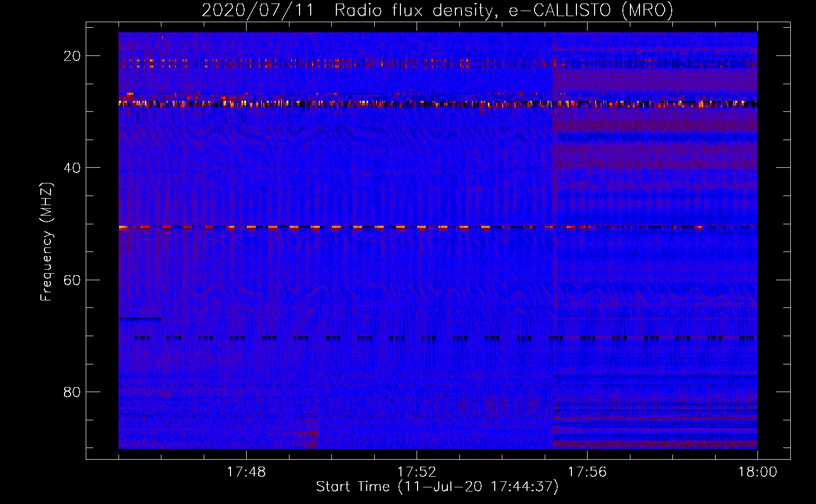The height and width of the screenshot is (504, 816).
Task: Click the frequency tick label '60'
Action: coord(72,280)
